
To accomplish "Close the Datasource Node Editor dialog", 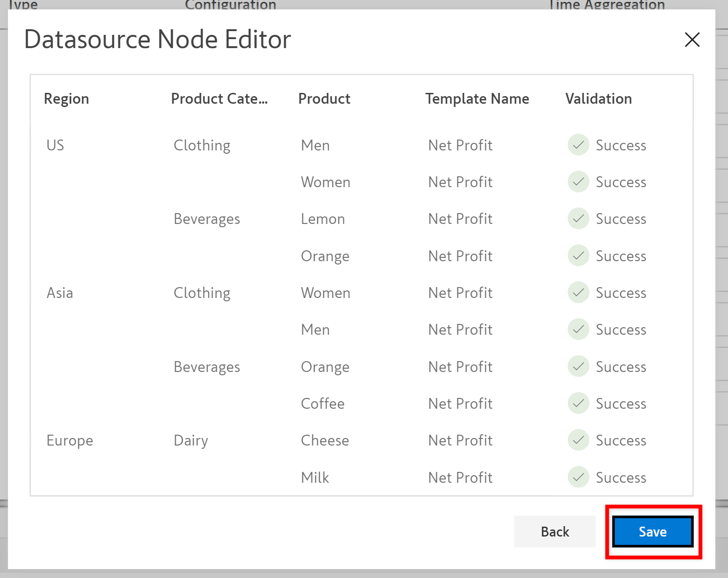I will [692, 40].
